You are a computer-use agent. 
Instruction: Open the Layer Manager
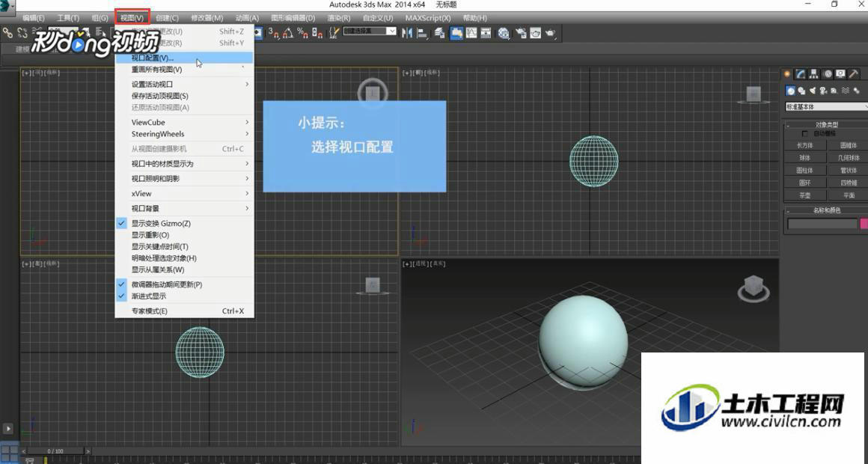tap(439, 33)
